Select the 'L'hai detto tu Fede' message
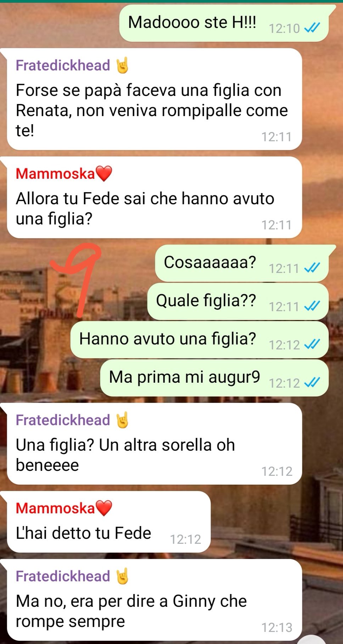 (x=109, y=522)
